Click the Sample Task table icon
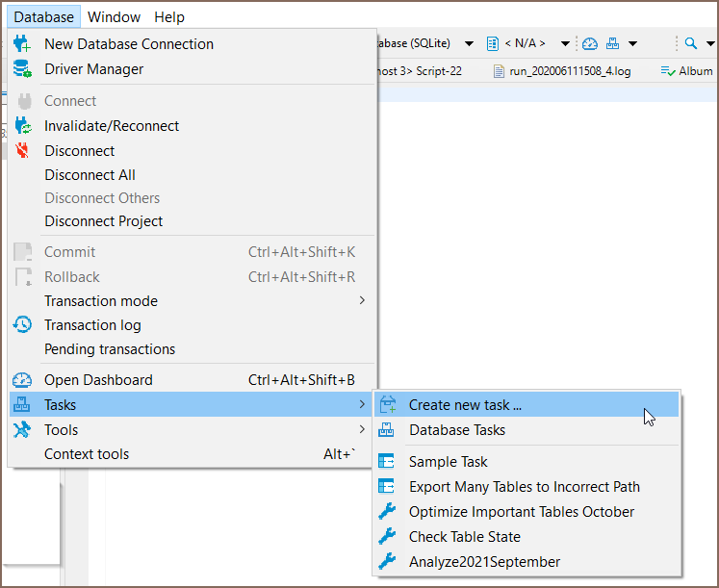Screen dimensions: 719x588 click(387, 462)
